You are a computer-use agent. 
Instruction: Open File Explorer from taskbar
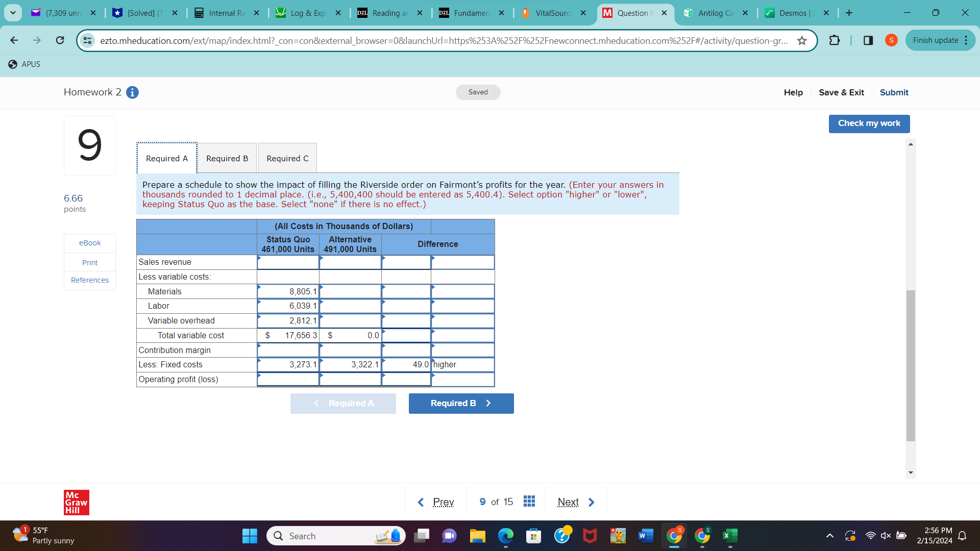(477, 536)
